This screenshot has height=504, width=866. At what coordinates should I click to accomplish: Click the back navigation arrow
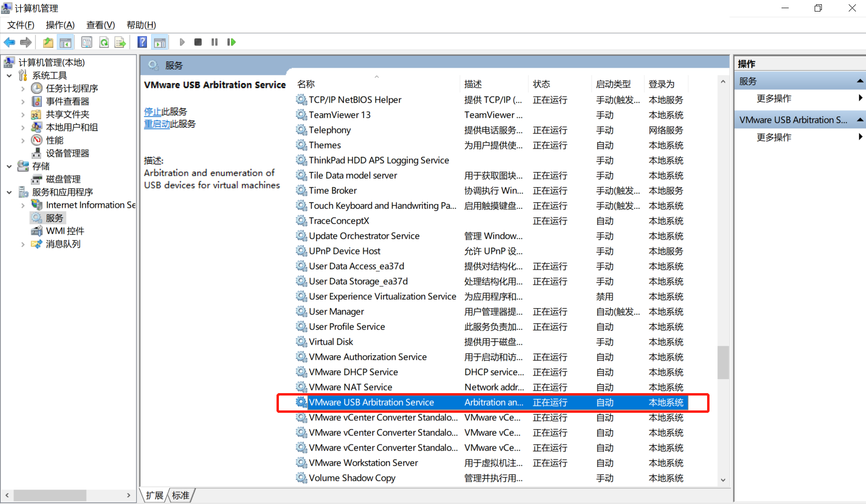10,42
